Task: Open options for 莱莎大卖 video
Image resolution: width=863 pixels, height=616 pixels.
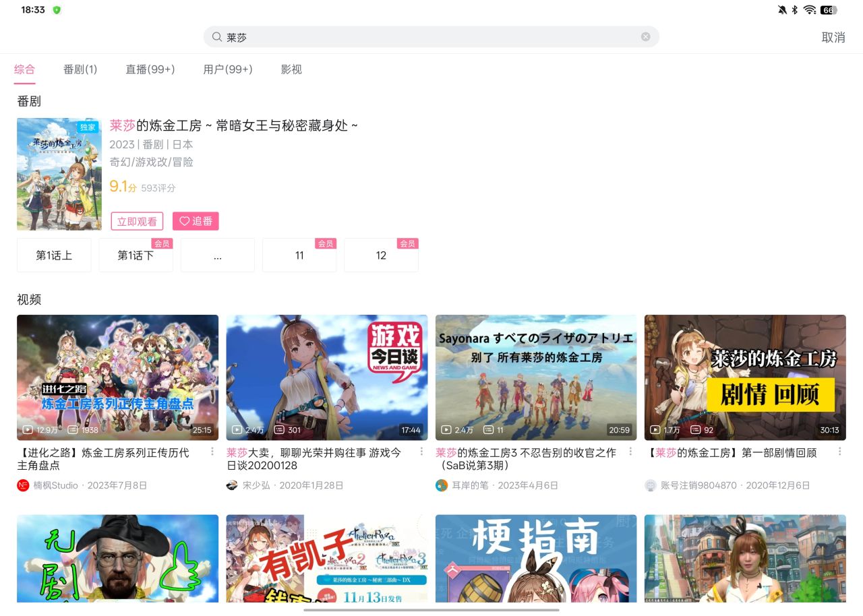Action: 421,452
